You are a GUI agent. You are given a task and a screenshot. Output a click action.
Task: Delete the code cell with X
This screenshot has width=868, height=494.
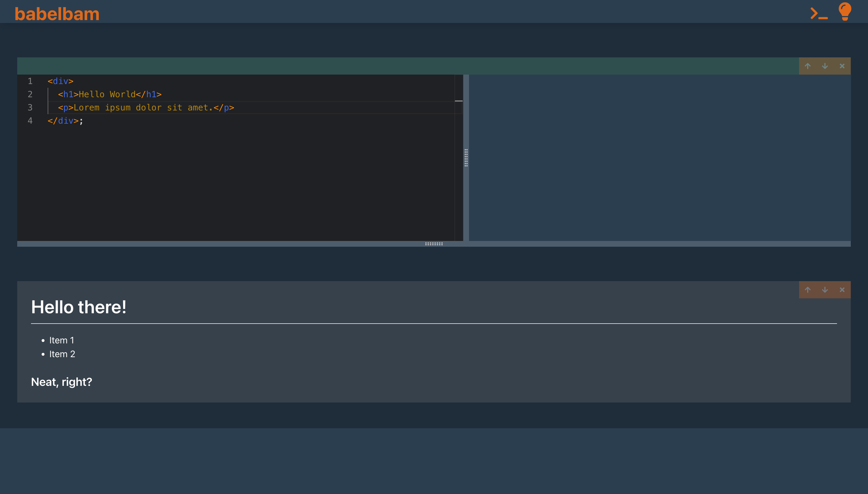pyautogui.click(x=842, y=66)
